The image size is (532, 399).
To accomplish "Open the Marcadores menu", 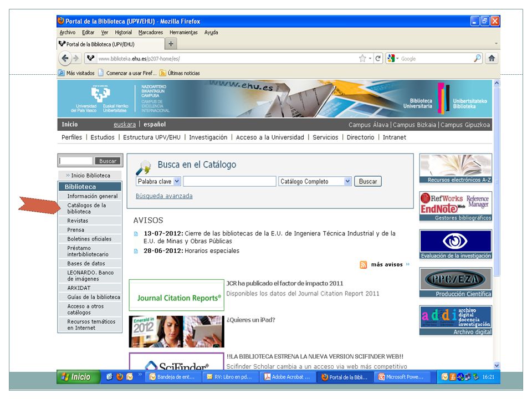I will 151,32.
